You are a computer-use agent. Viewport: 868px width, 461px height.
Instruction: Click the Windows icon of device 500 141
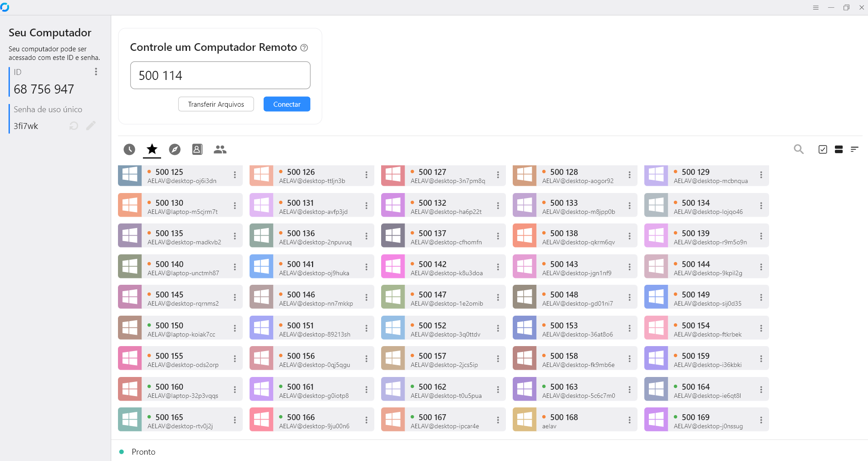(x=261, y=267)
